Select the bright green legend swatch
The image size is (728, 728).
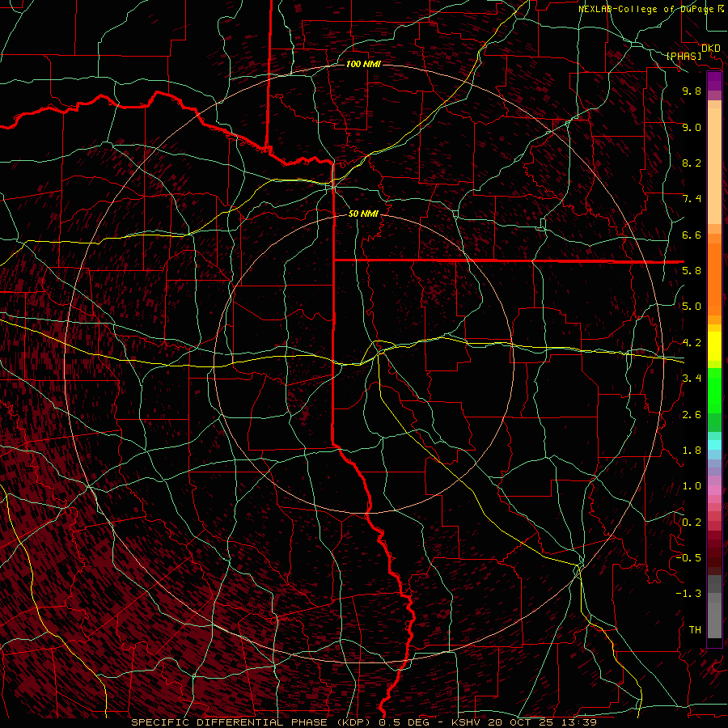pyautogui.click(x=714, y=390)
